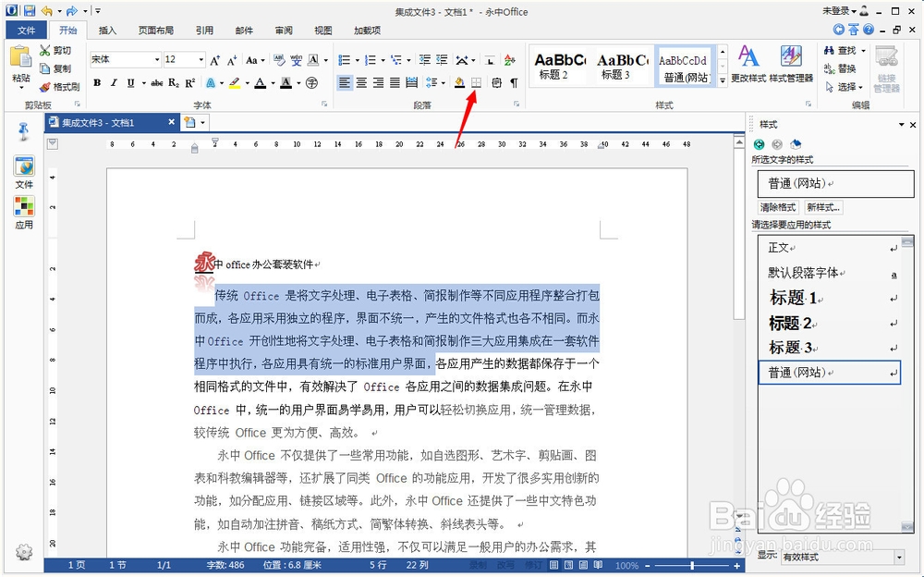Open font name dropdown 宋体
The height and width of the screenshot is (577, 924).
[x=157, y=59]
